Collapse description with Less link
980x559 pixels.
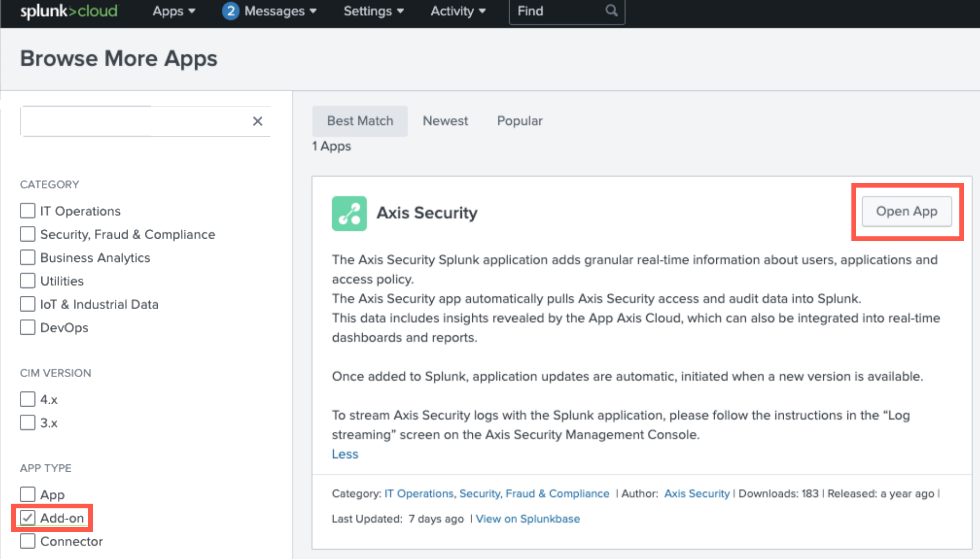tap(345, 454)
